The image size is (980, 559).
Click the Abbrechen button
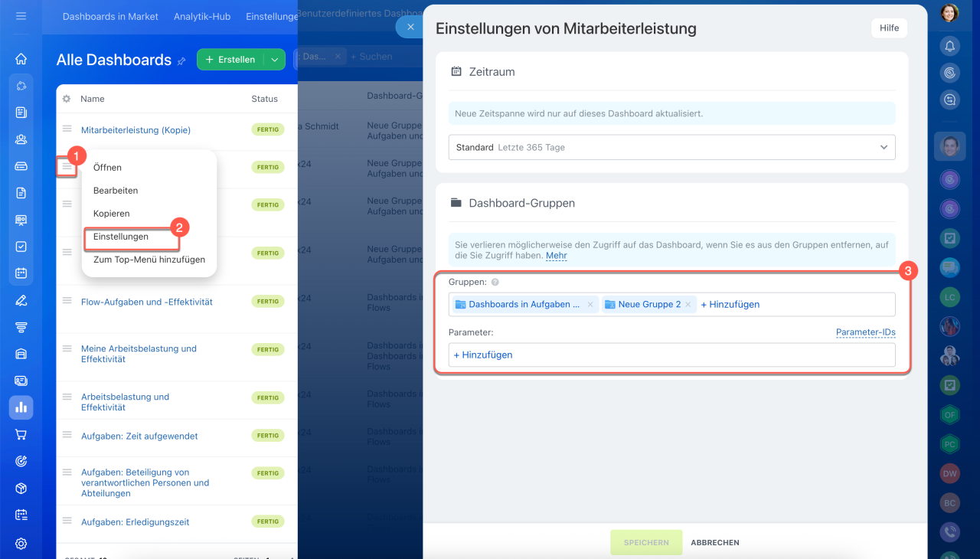pyautogui.click(x=715, y=543)
